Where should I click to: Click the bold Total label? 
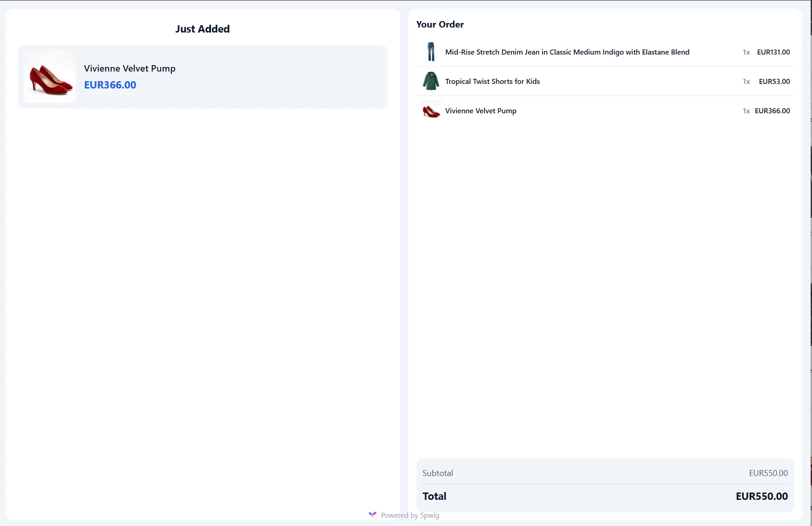434,496
